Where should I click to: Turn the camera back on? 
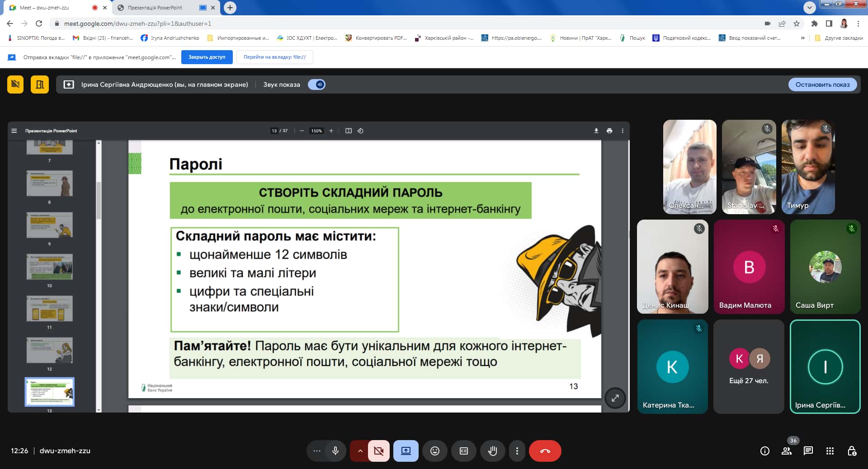pyautogui.click(x=379, y=451)
